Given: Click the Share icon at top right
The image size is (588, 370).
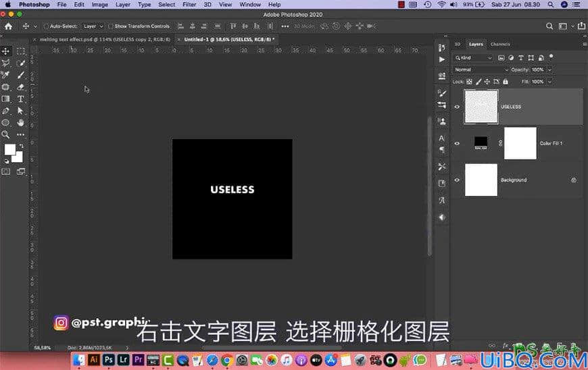Looking at the screenshot, I should [581, 26].
